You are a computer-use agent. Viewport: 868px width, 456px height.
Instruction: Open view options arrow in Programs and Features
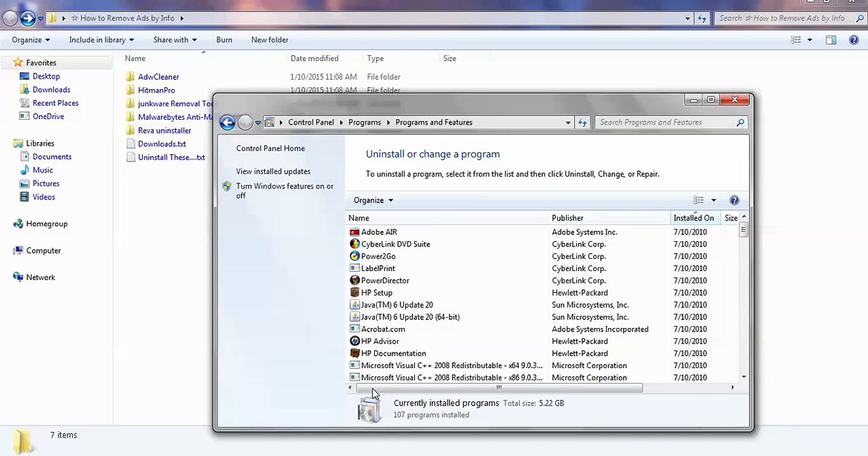[x=714, y=200]
